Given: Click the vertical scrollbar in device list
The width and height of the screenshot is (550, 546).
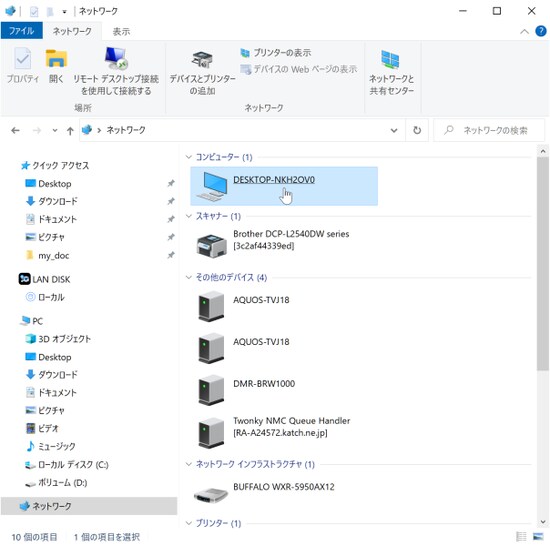Looking at the screenshot, I should click(543, 264).
